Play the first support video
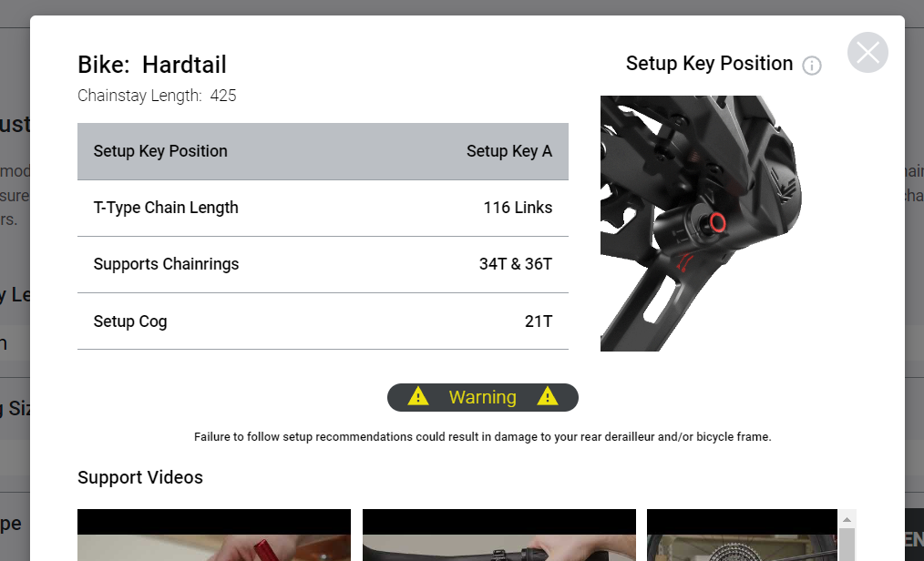 [214, 535]
